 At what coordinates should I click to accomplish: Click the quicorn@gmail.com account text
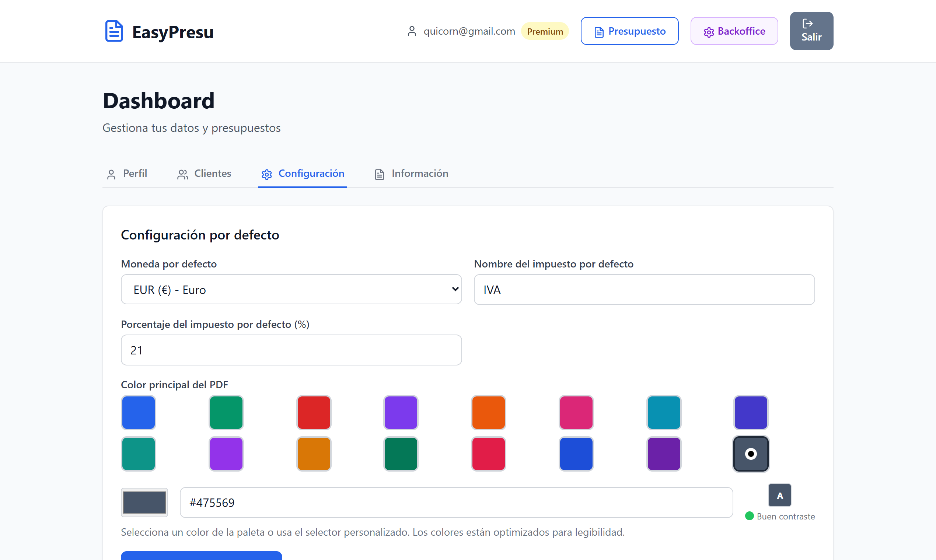point(469,31)
